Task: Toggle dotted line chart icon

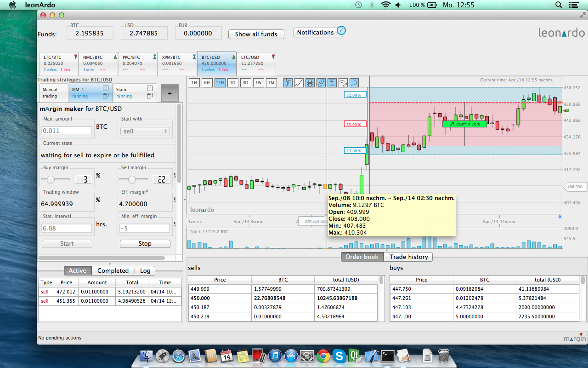Action: [299, 83]
